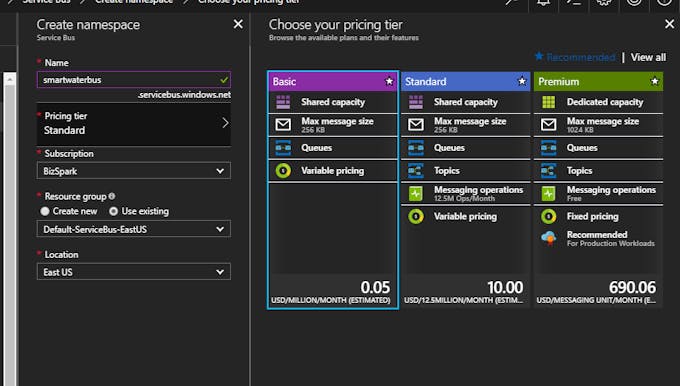The width and height of the screenshot is (680, 386).
Task: Click the Standard Shared capacity grid icon
Action: coord(416,102)
